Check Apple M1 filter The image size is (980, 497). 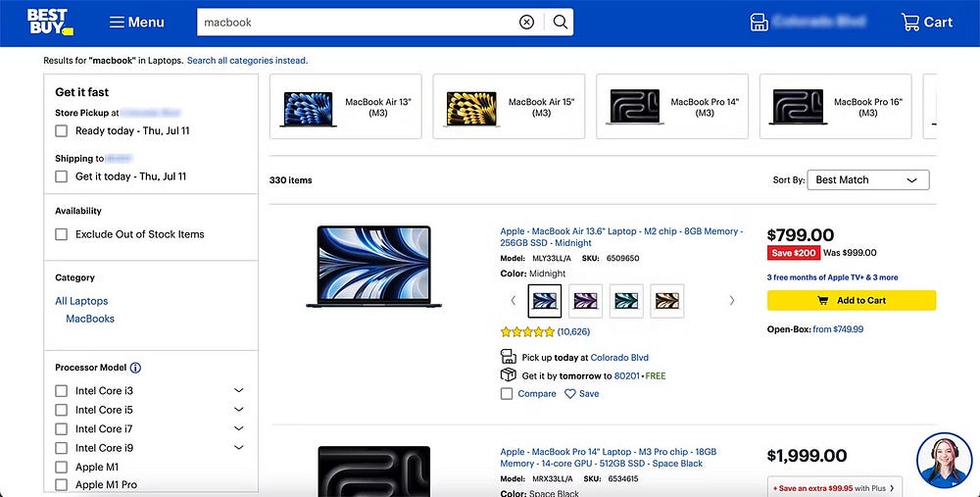pos(61,467)
